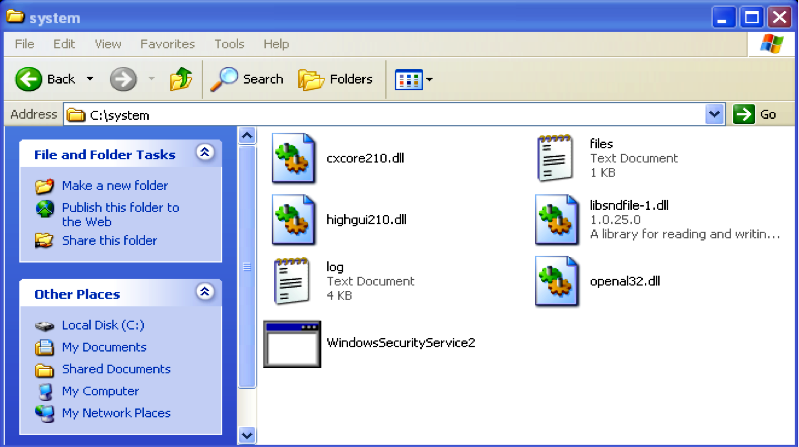Click the task pane scroll down arrow

click(x=247, y=435)
